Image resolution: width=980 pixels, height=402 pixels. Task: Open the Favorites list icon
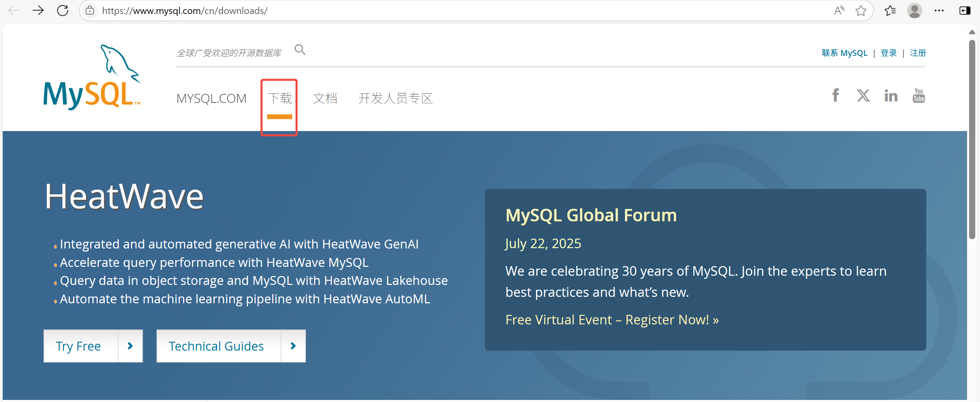click(x=890, y=11)
